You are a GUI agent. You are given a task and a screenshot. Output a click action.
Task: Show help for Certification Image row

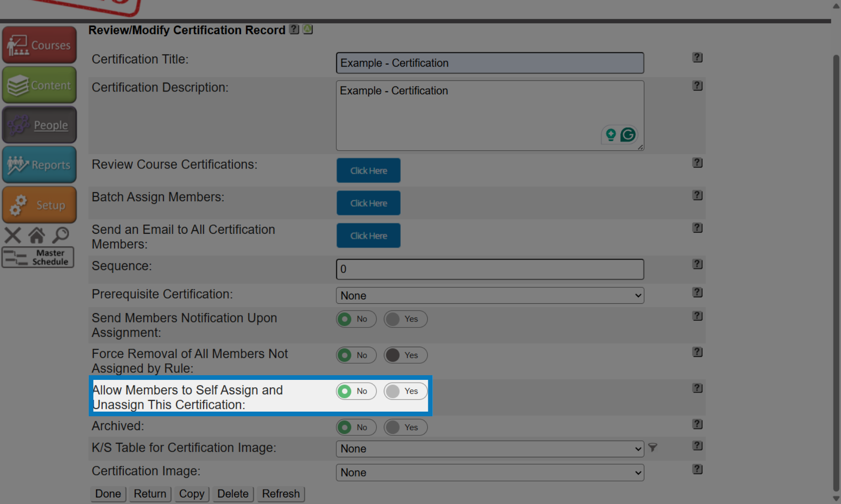[x=697, y=469]
